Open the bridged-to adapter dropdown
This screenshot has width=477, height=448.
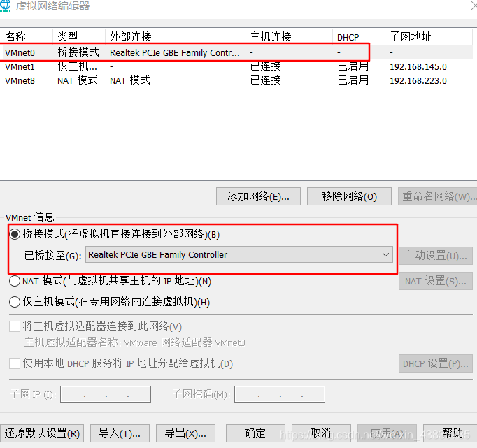239,254
